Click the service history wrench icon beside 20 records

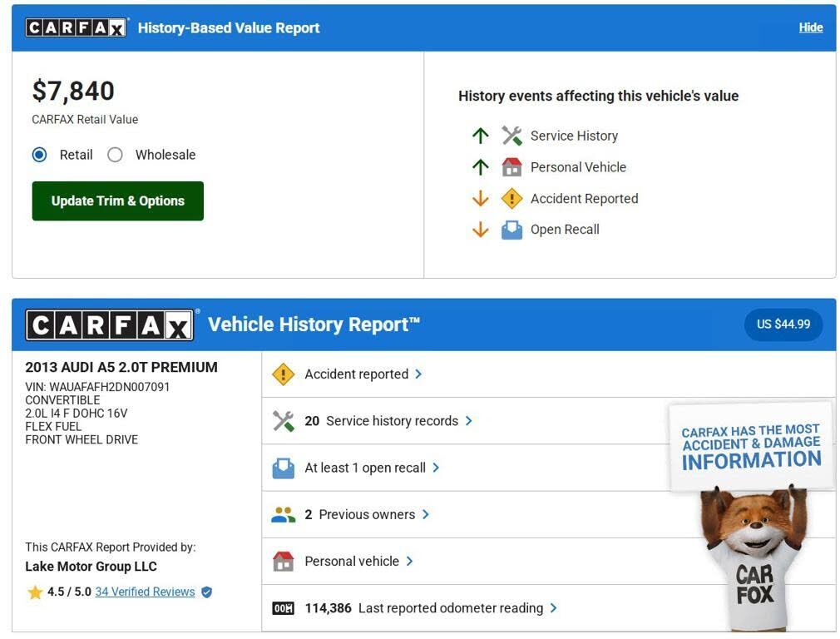[x=284, y=421]
